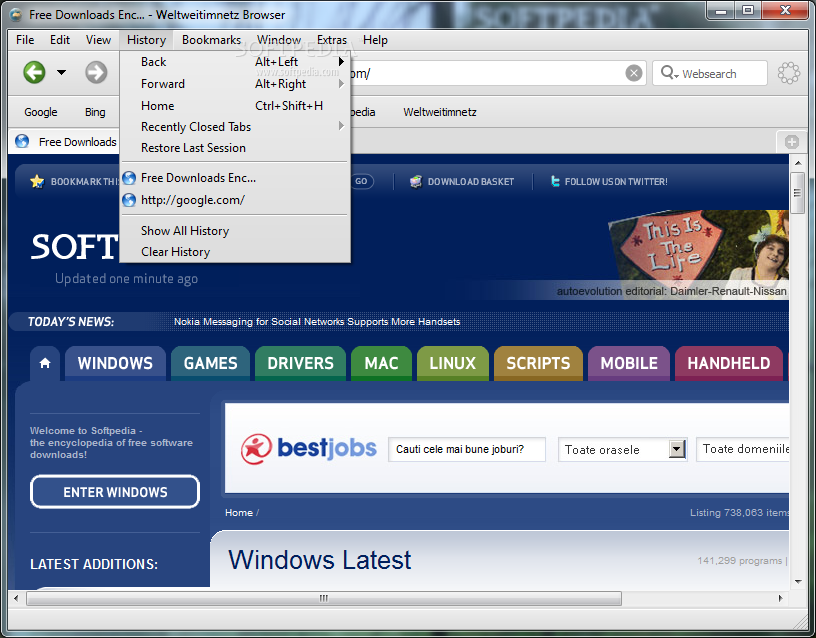Screen dimensions: 816x638
Task: Click the green Back arrow button
Action: click(34, 72)
